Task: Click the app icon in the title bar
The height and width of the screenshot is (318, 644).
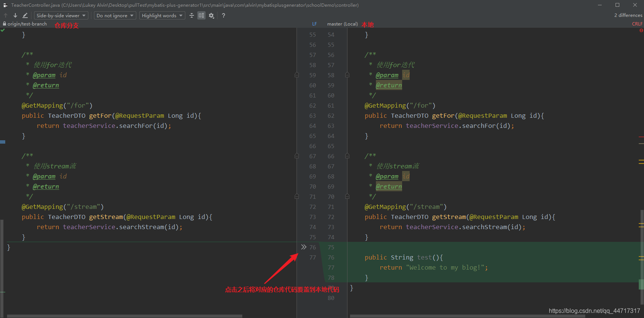Action: (5, 5)
